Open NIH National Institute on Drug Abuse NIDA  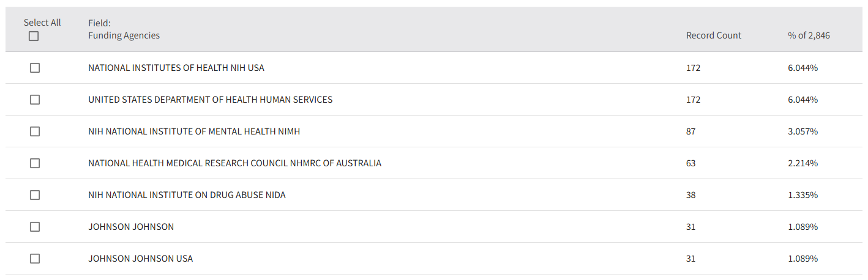coord(187,195)
